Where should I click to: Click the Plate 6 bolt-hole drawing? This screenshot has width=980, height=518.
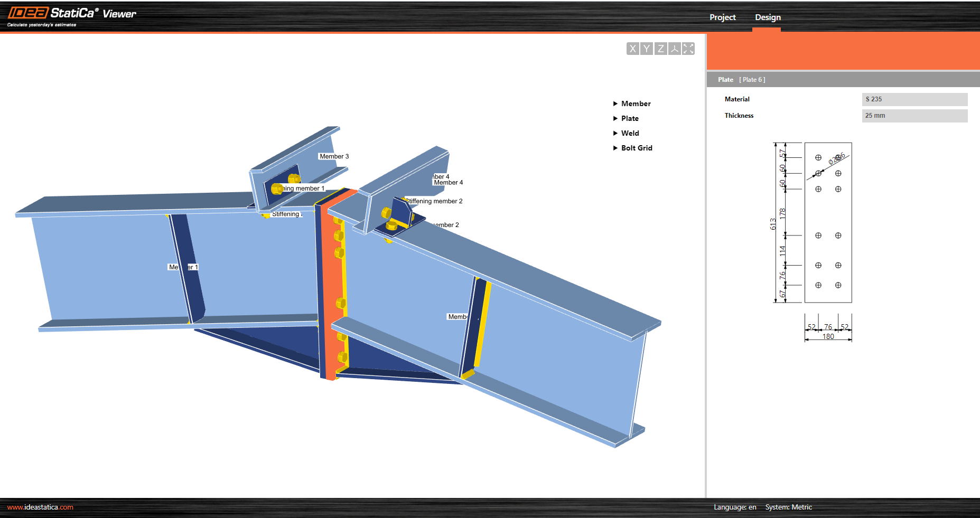[828, 222]
